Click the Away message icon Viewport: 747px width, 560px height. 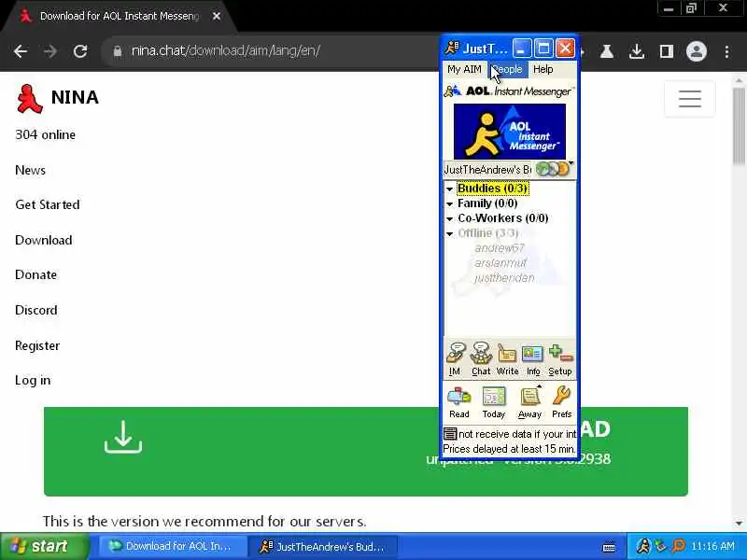(x=529, y=402)
